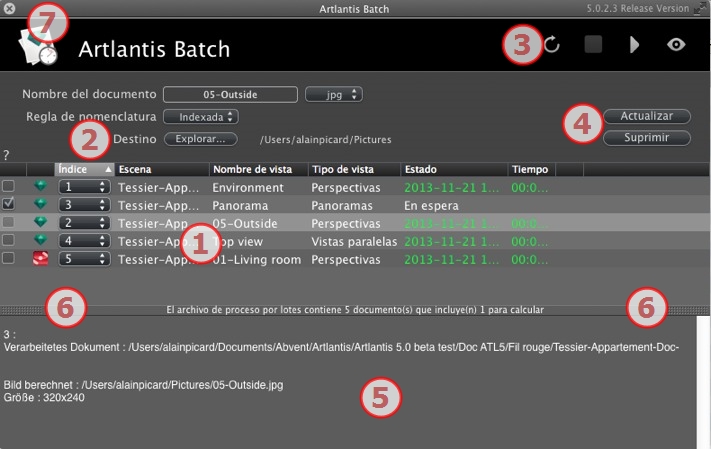Sort by Nombre de vista column header

[x=258, y=169]
